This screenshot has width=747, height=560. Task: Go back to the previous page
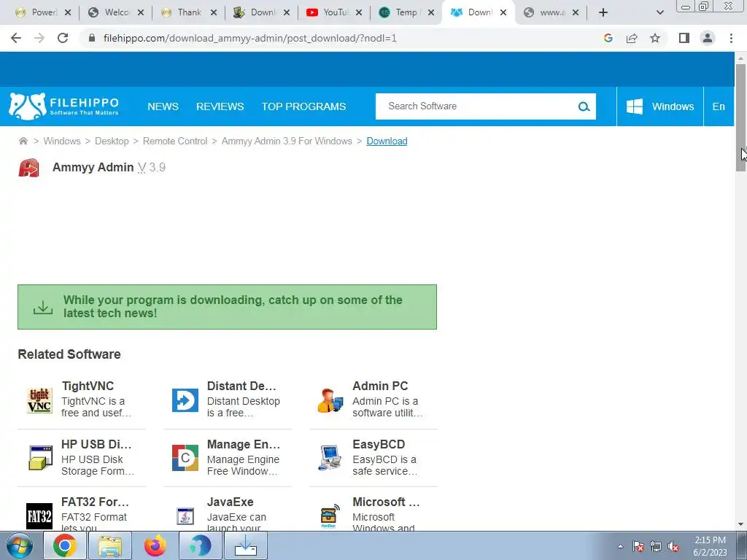16,38
